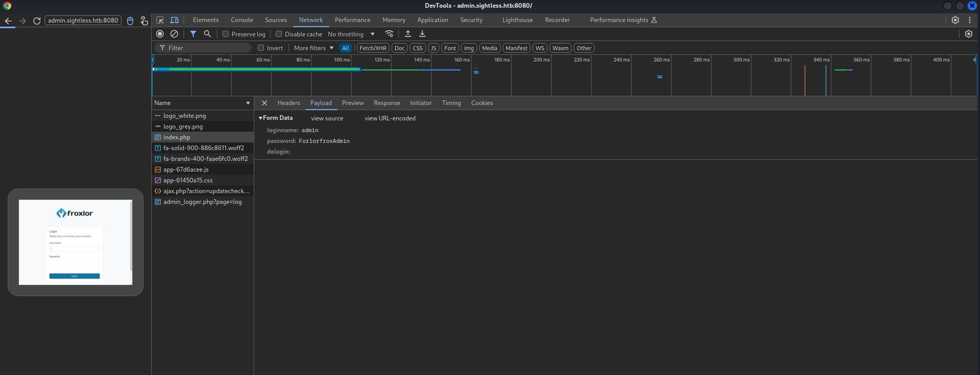This screenshot has height=375, width=980.
Task: Open the Application panel tab
Action: [433, 20]
